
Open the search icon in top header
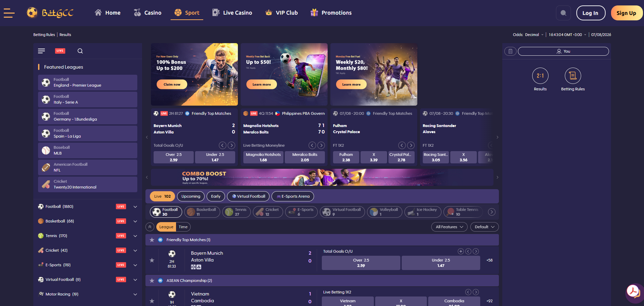click(x=563, y=13)
